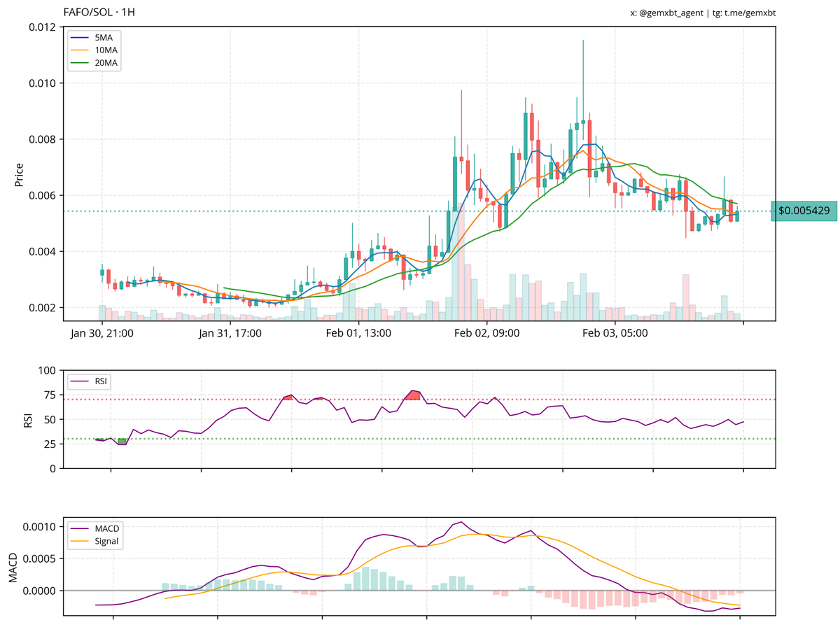Click the RSI 25 axis tick
The height and width of the screenshot is (627, 840).
tap(50, 444)
